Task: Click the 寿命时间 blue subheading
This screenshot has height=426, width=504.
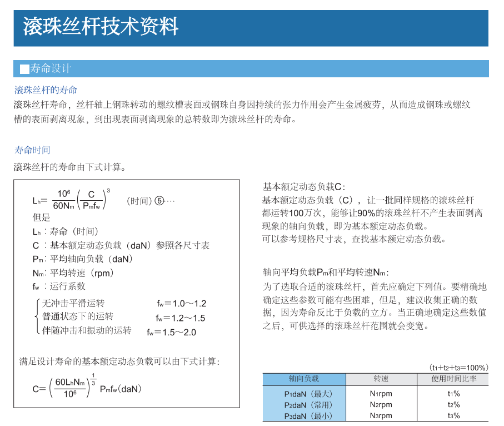Action: coord(32,150)
